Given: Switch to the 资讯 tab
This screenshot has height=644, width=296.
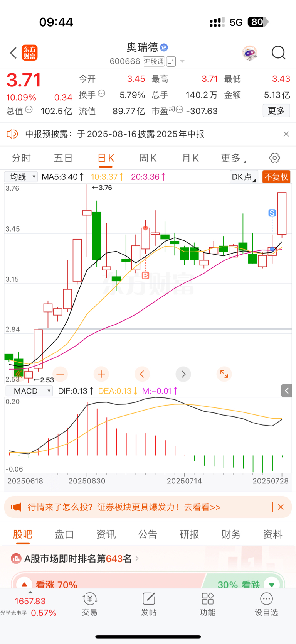Looking at the screenshot, I should 106,534.
